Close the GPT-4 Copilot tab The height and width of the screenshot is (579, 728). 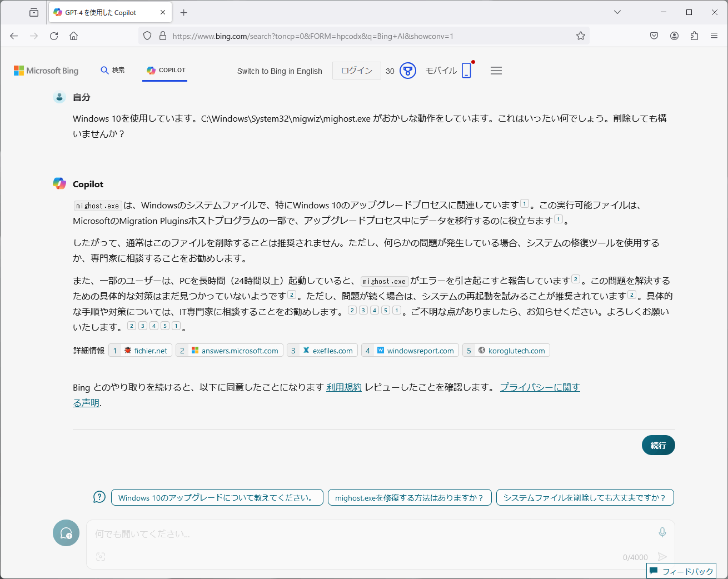[163, 12]
